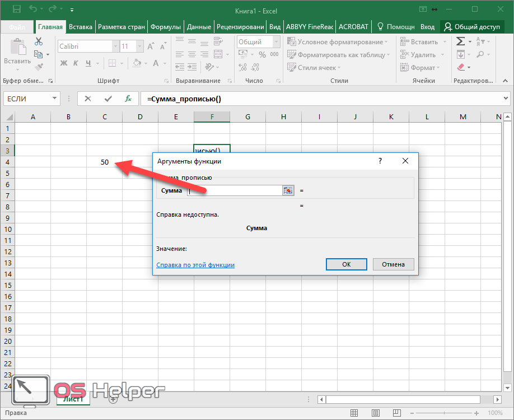This screenshot has width=514, height=420.
Task: Expand the formula bar with the chevron
Action: (506, 99)
